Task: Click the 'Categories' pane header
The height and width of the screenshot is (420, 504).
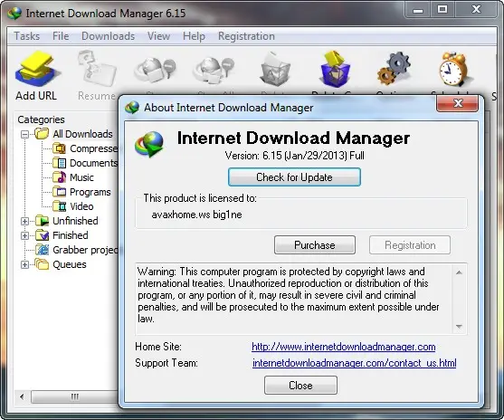Action: pyautogui.click(x=41, y=119)
